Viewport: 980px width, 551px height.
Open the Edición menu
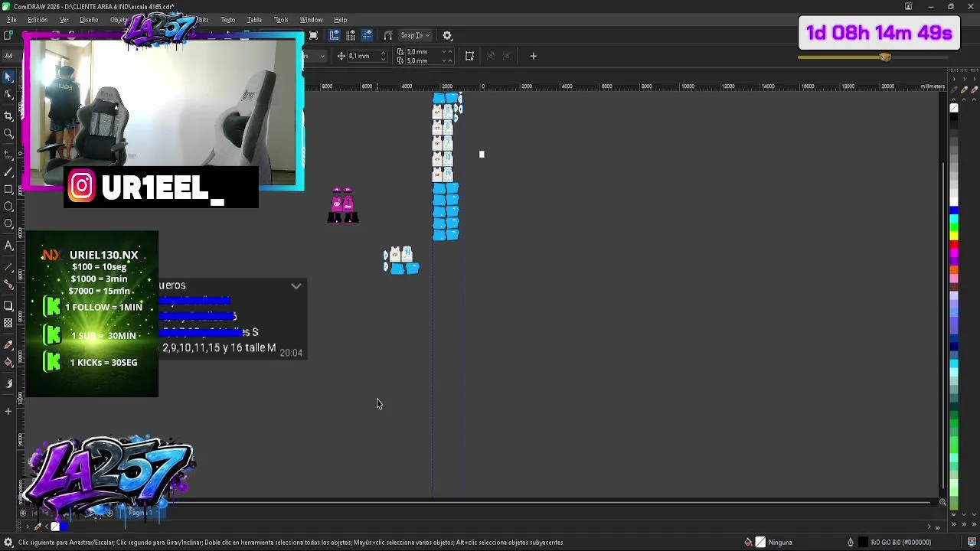(38, 20)
